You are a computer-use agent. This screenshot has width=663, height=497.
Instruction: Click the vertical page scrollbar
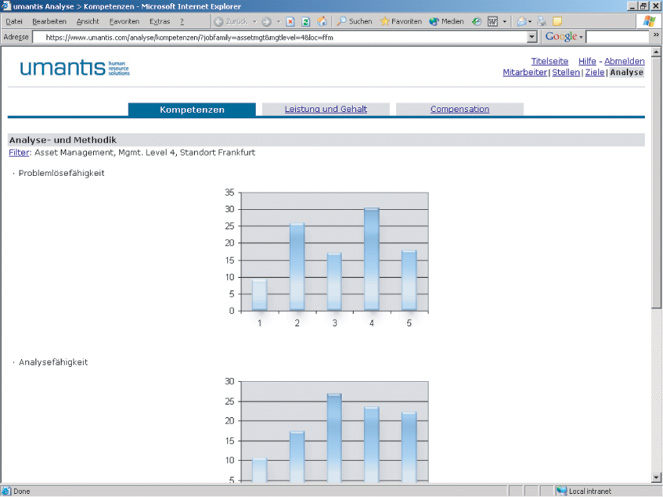(x=656, y=200)
